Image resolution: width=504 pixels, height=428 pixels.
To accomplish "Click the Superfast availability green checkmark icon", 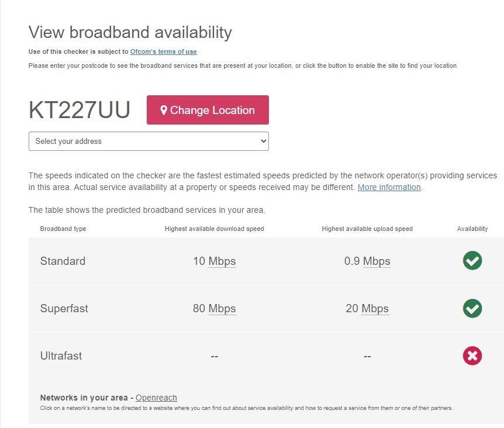I will 472,308.
